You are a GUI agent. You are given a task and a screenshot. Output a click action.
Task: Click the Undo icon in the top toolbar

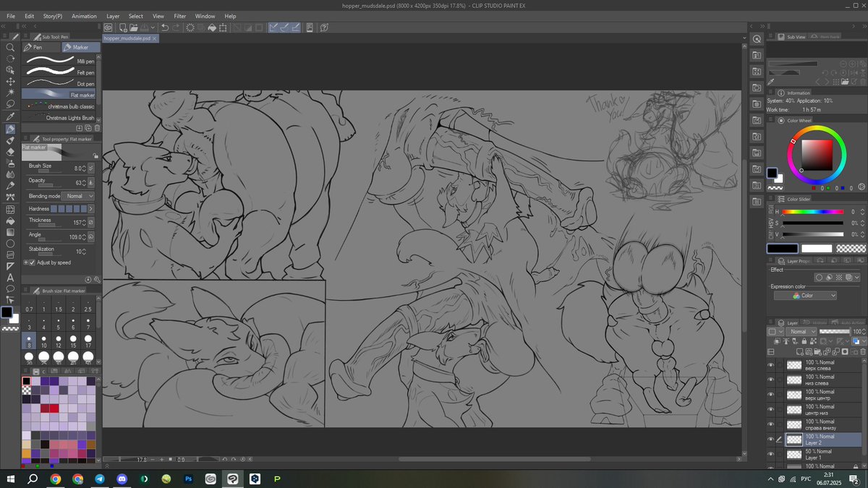(x=165, y=27)
